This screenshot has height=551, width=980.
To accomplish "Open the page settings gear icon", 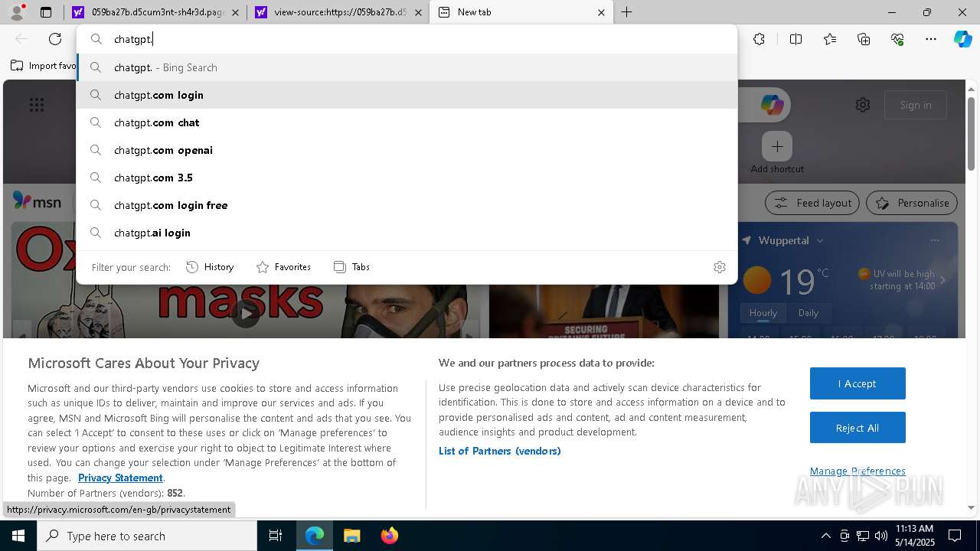I will tap(863, 105).
